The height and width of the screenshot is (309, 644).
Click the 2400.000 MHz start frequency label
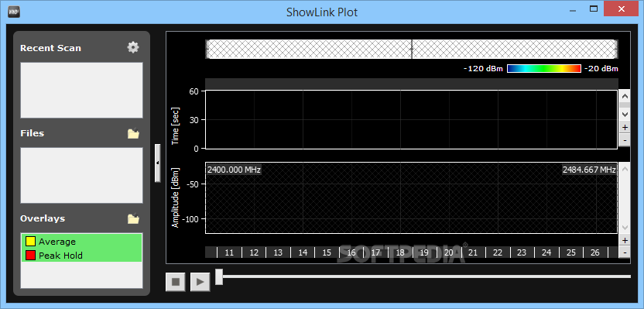point(234,170)
